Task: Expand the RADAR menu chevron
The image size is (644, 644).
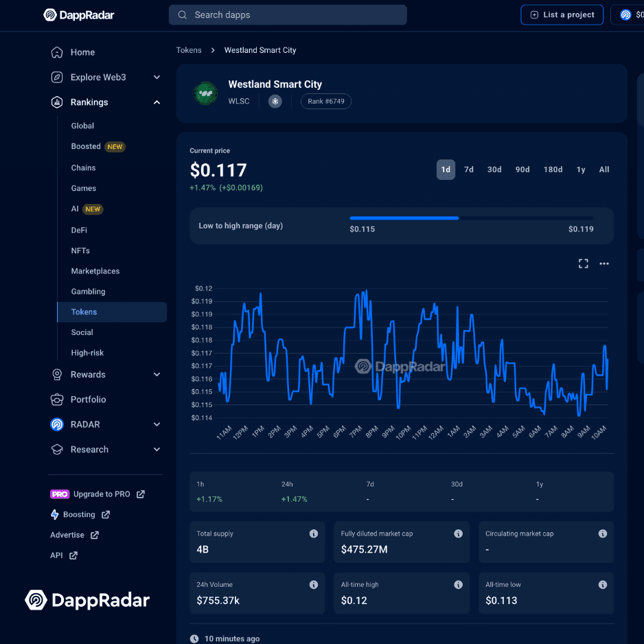Action: click(x=157, y=424)
